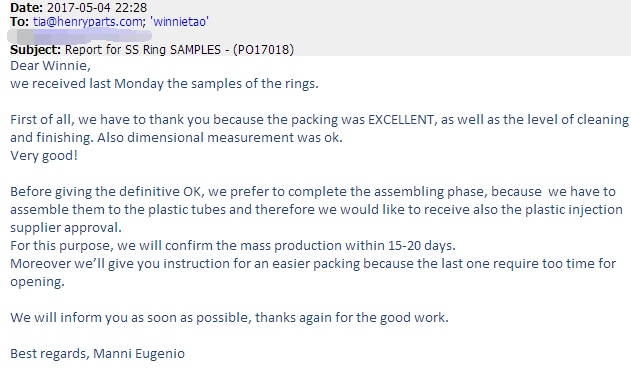The width and height of the screenshot is (631, 375).
Task: Select the 'winnietao' recipient link
Action: pos(179,22)
